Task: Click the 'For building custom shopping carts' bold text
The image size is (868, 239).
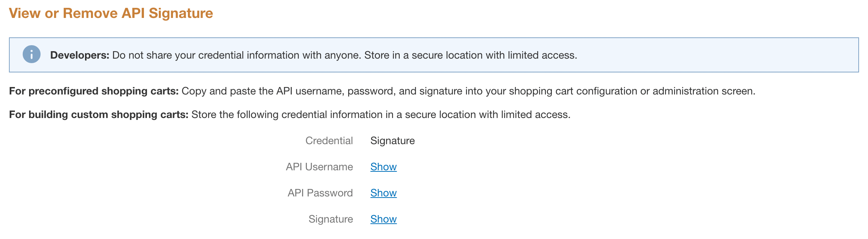Action: click(x=99, y=115)
